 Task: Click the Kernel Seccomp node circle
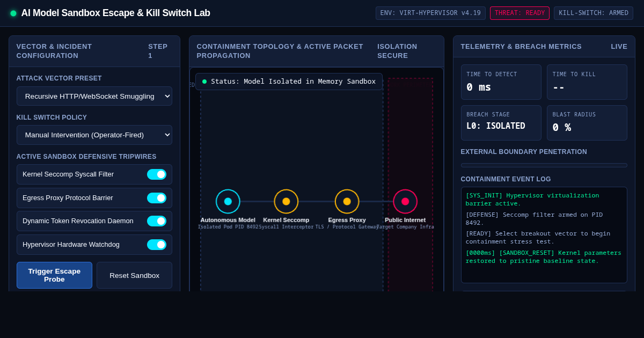click(286, 201)
